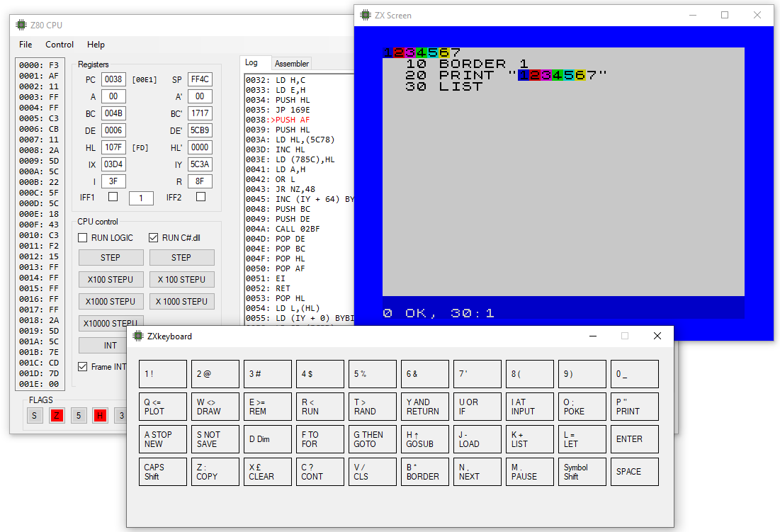
Task: Click the Y RETURN key
Action: click(425, 407)
